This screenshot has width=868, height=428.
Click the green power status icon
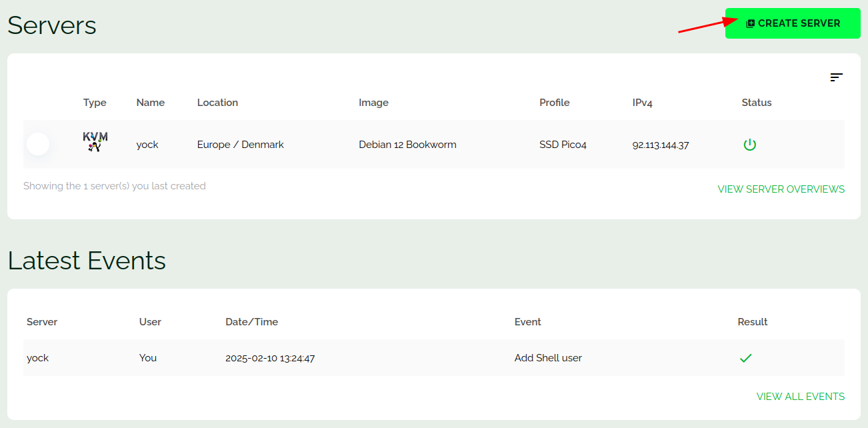point(750,145)
